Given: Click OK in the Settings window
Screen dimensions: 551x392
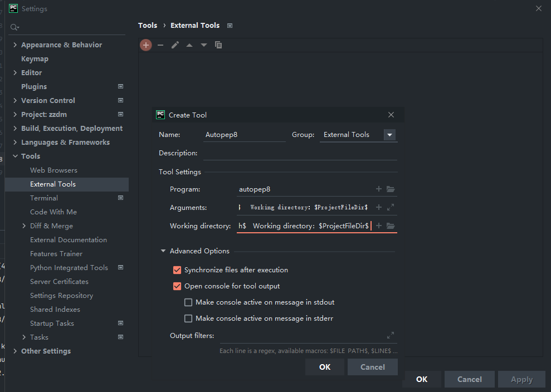Looking at the screenshot, I should 422,379.
